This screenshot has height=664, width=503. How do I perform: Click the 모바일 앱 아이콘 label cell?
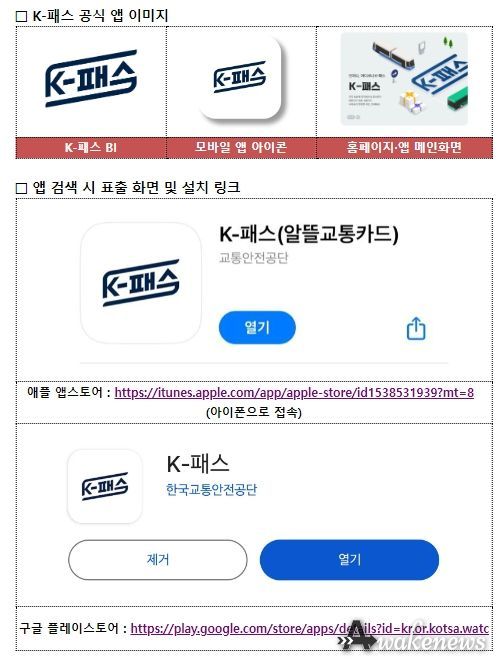pyautogui.click(x=241, y=148)
